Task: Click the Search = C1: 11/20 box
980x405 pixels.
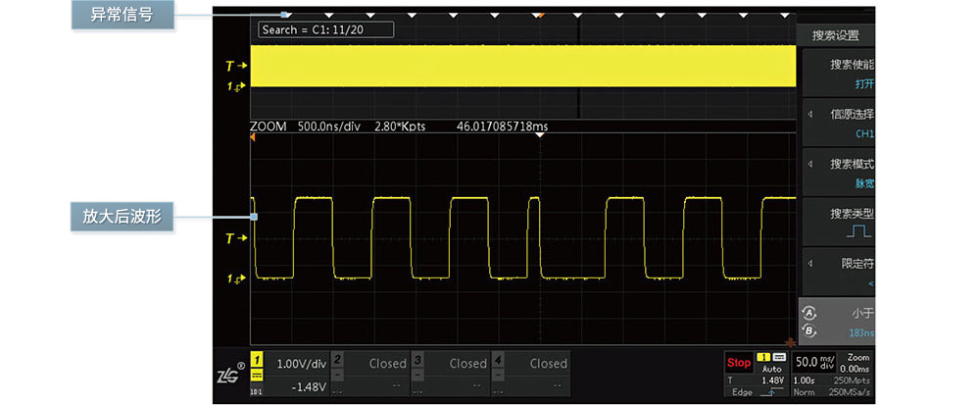Action: tap(326, 30)
